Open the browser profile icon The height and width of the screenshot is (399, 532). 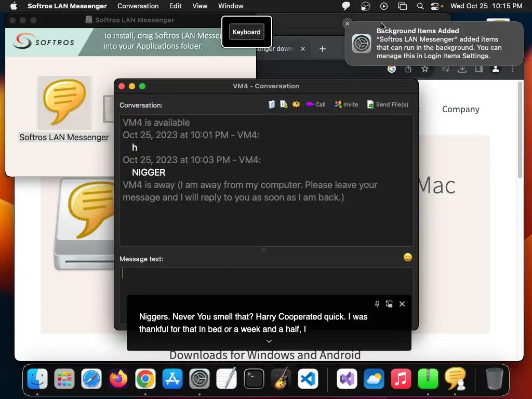click(x=495, y=69)
